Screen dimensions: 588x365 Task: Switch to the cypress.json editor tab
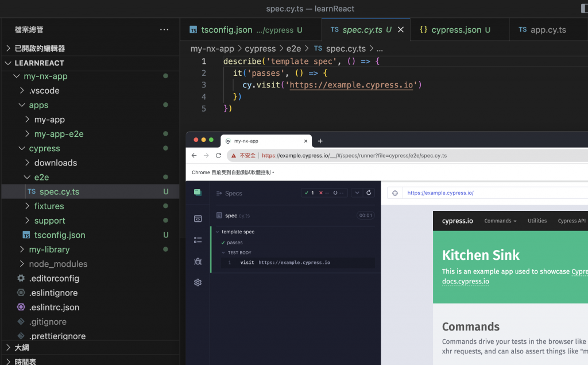pyautogui.click(x=459, y=30)
